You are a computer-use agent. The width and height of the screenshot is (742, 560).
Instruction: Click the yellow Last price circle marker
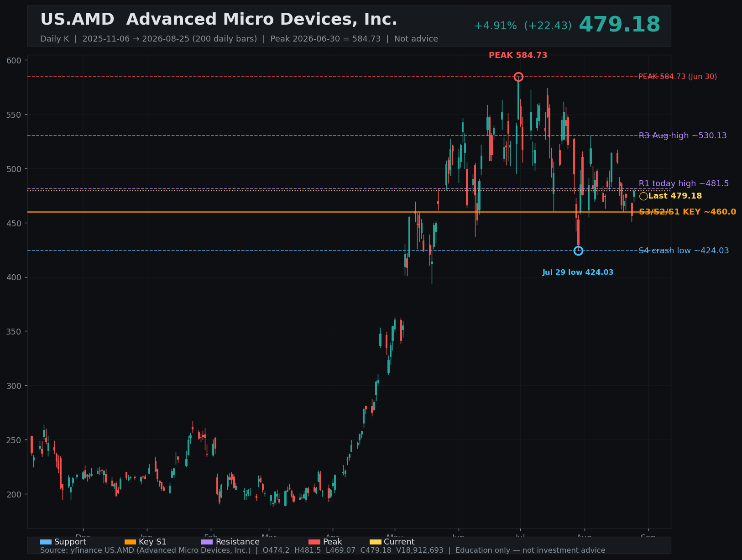pyautogui.click(x=643, y=196)
